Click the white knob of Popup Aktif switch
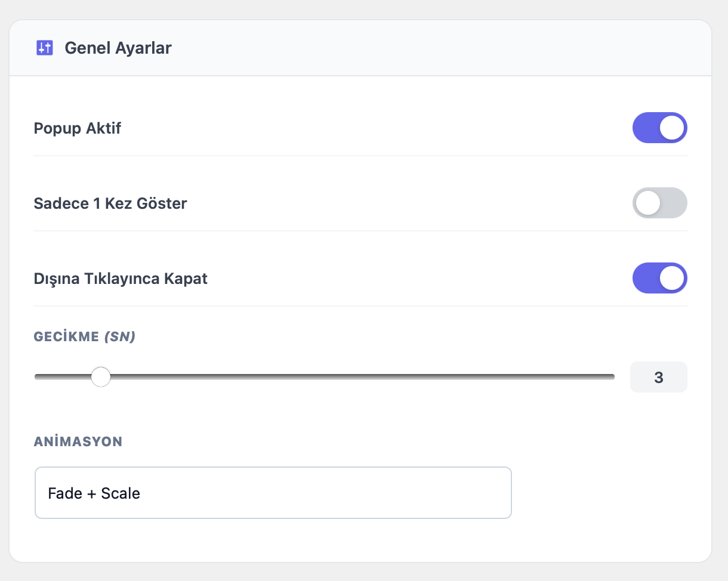The image size is (728, 581). (672, 128)
